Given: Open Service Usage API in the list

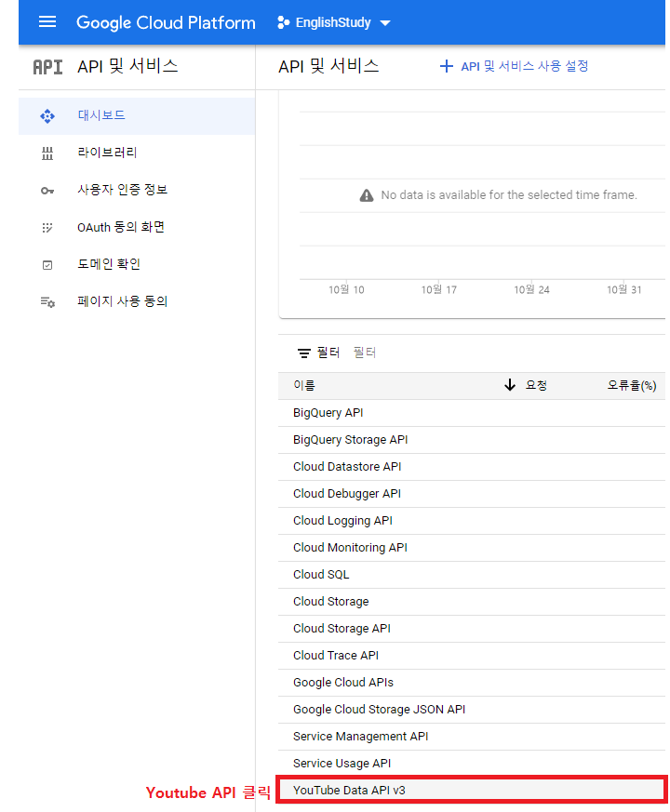Looking at the screenshot, I should tap(472, 763).
